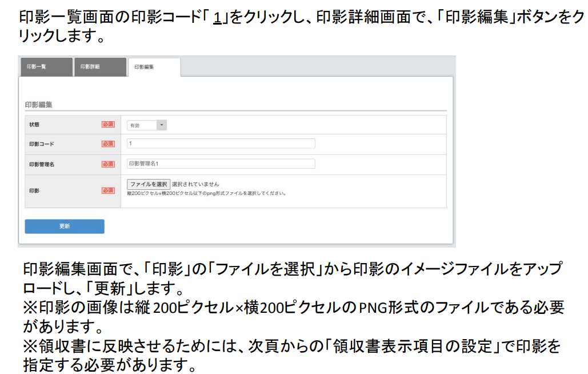Click the 有効 status combo box value
This screenshot has height=374, width=588.
[x=141, y=125]
